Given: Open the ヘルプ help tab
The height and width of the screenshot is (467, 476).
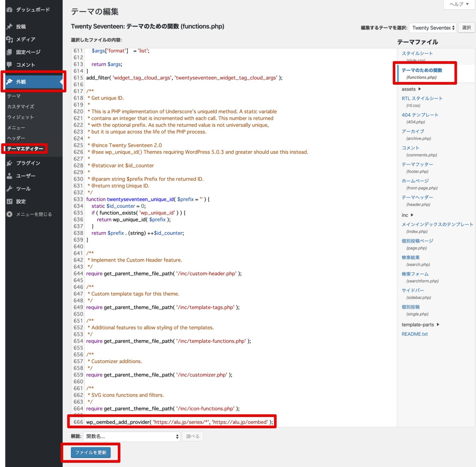Looking at the screenshot, I should pyautogui.click(x=459, y=4).
